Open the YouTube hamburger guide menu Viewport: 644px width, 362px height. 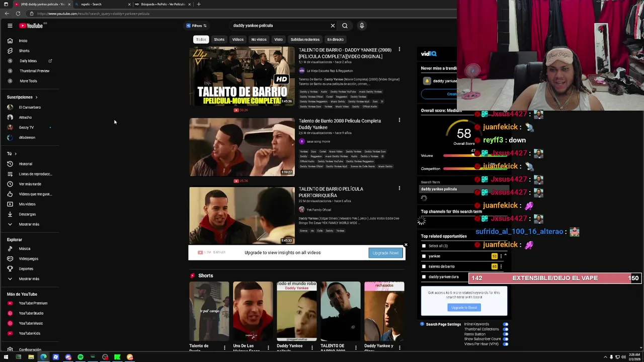pos(10,26)
